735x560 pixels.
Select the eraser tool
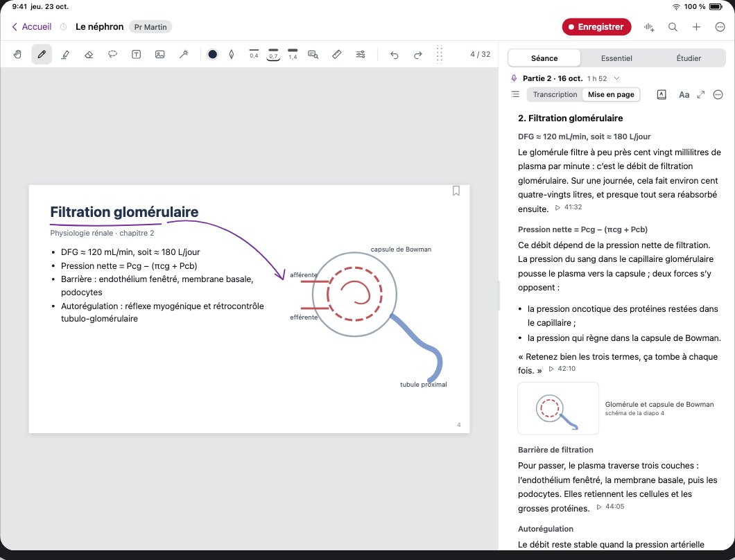(x=89, y=54)
